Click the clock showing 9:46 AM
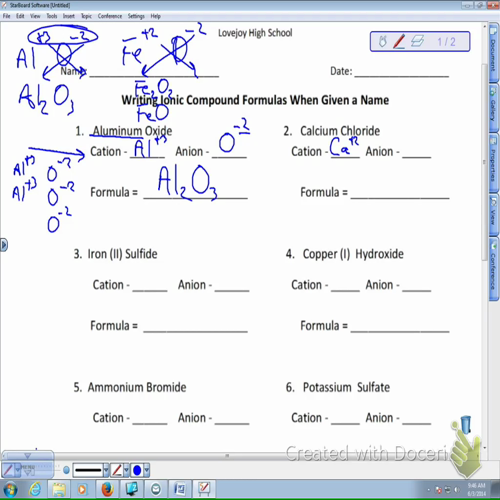 (x=477, y=489)
